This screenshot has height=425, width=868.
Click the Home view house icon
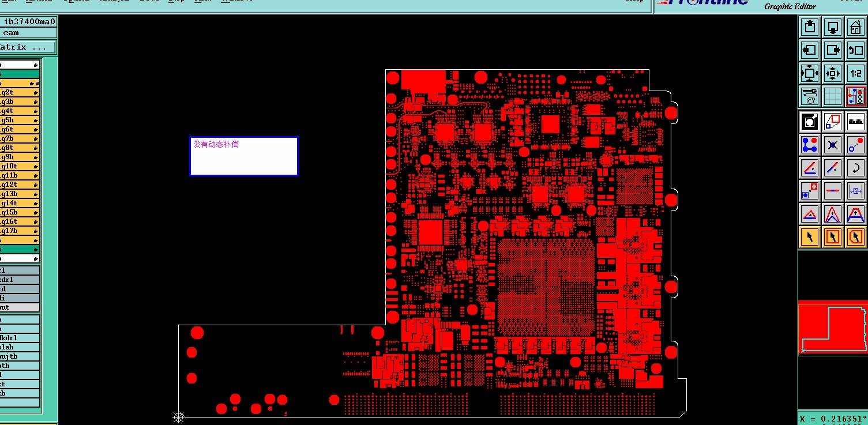[855, 27]
